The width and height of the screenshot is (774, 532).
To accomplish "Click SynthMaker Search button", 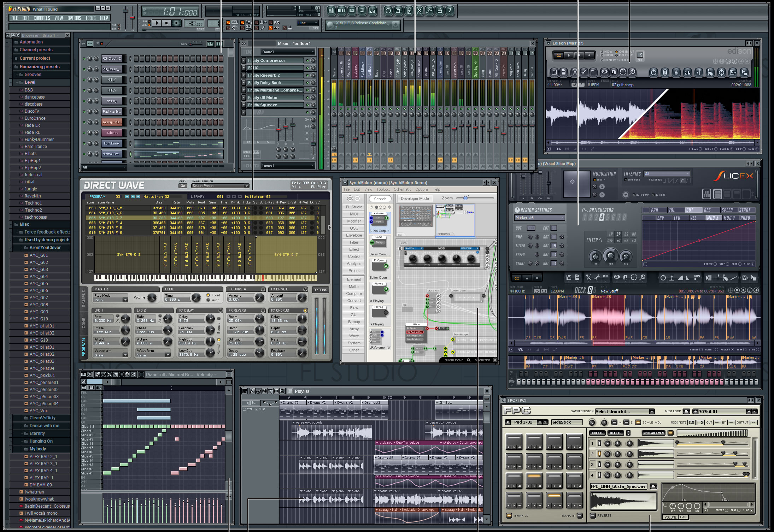I will [x=380, y=199].
